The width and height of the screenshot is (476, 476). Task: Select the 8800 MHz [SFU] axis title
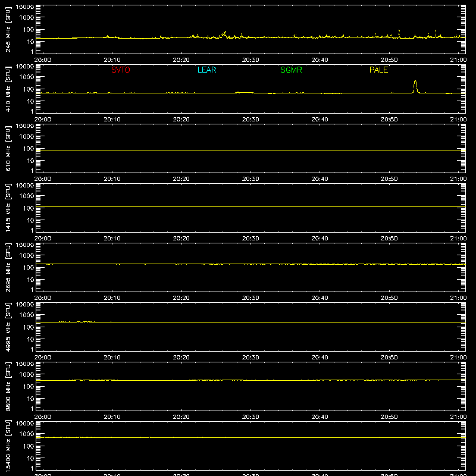coord(8,386)
